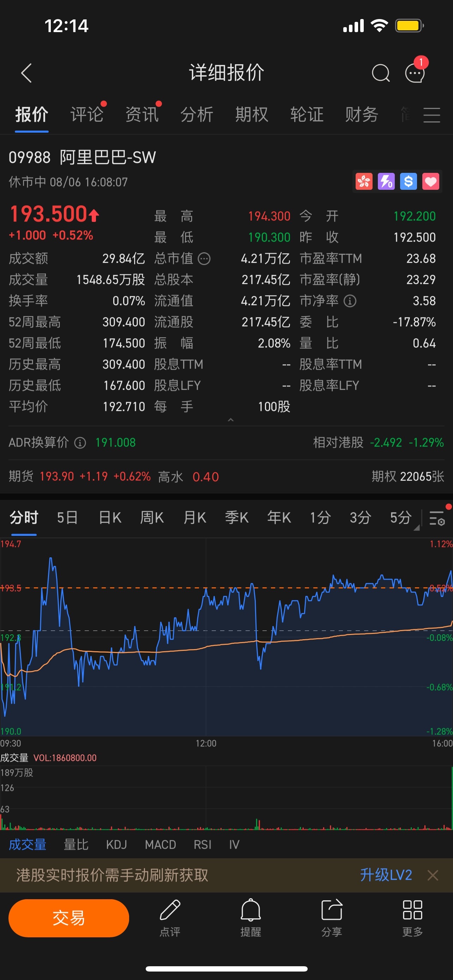
Task: Switch to the 资讯 tab
Action: point(142,115)
